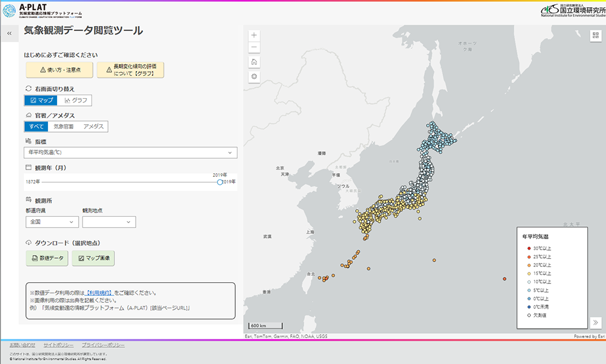Image resolution: width=606 pixels, height=364 pixels.
Task: Open the 指標 年平均気温 dropdown
Action: tap(130, 153)
